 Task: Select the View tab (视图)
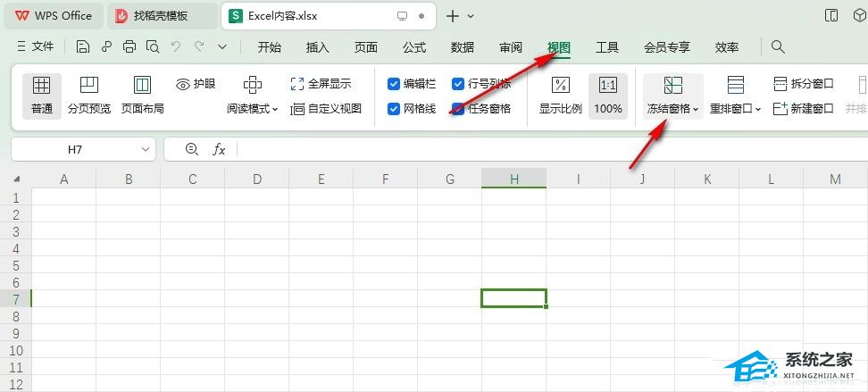[559, 47]
